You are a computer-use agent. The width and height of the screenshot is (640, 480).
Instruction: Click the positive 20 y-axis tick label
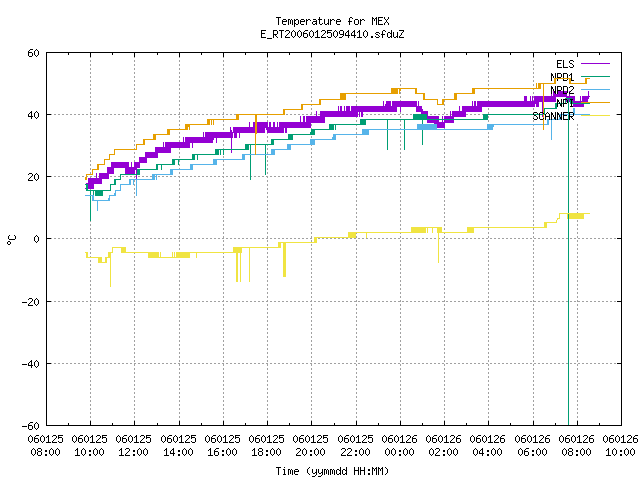coord(33,177)
